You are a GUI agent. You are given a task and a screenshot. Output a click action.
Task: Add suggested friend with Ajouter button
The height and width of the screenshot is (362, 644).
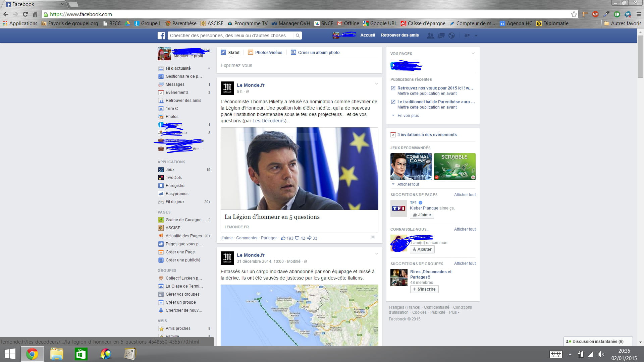[x=422, y=249]
